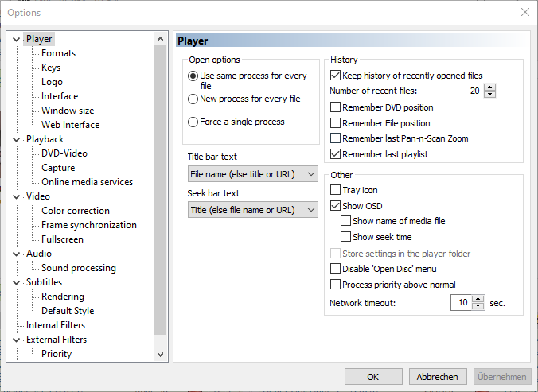The height and width of the screenshot is (392, 538).
Task: Select Color correction in the tree
Action: click(76, 211)
